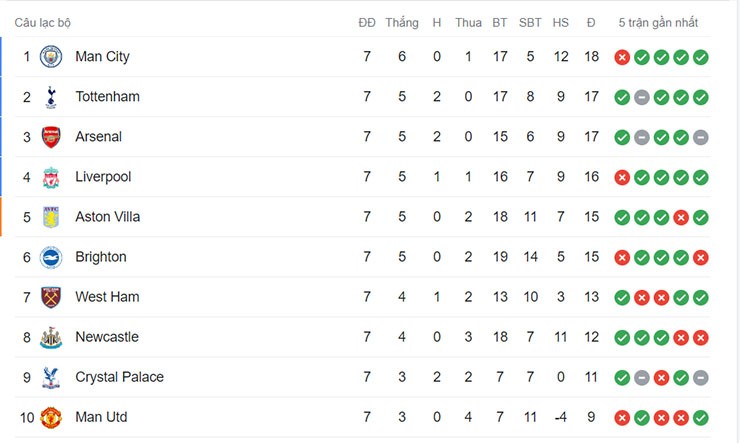Click Man City's first red loss icon
The height and width of the screenshot is (443, 740).
(622, 57)
